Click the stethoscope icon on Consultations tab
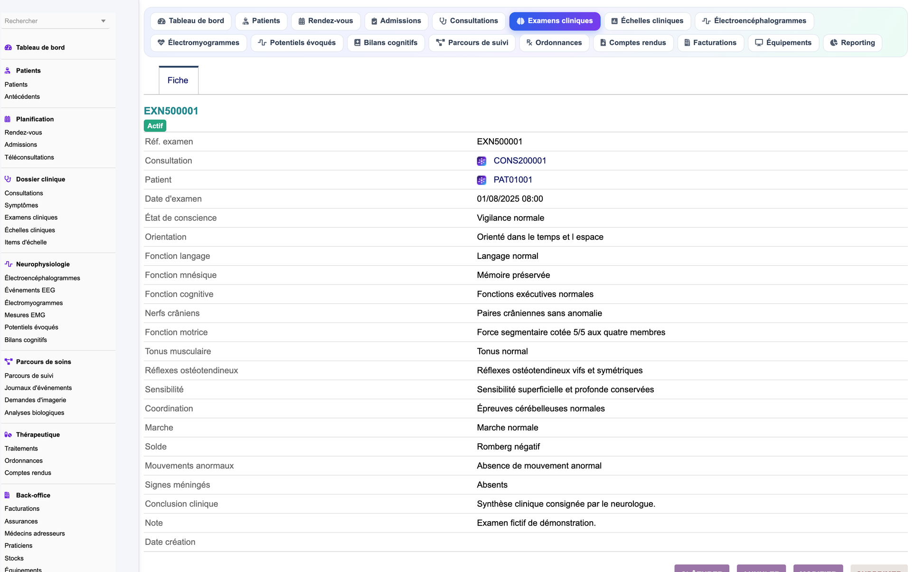Image resolution: width=924 pixels, height=572 pixels. (x=443, y=21)
